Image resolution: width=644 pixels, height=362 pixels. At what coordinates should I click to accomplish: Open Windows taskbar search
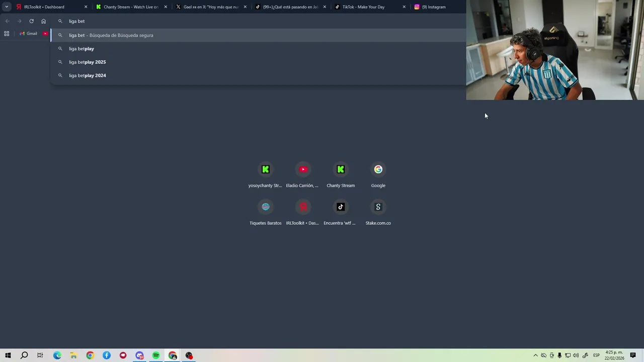[x=24, y=355]
